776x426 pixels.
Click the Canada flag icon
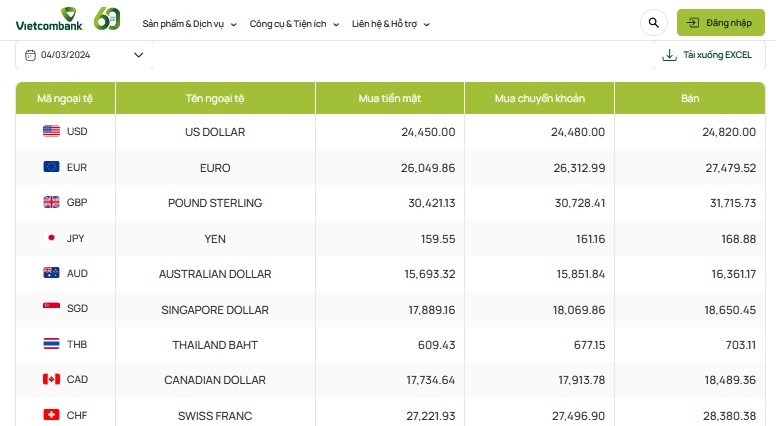pos(52,380)
